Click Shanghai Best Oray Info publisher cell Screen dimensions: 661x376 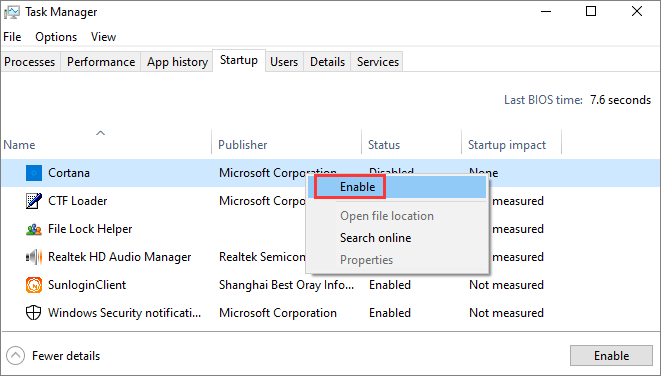pos(286,285)
